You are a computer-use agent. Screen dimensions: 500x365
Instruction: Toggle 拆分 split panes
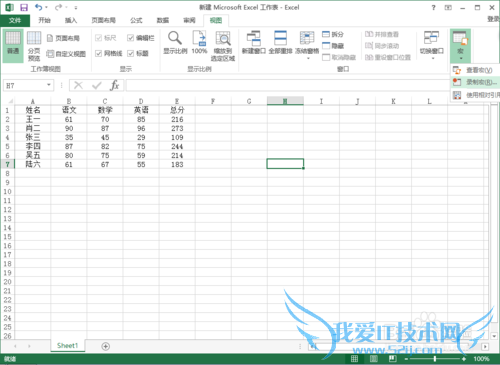[x=333, y=34]
